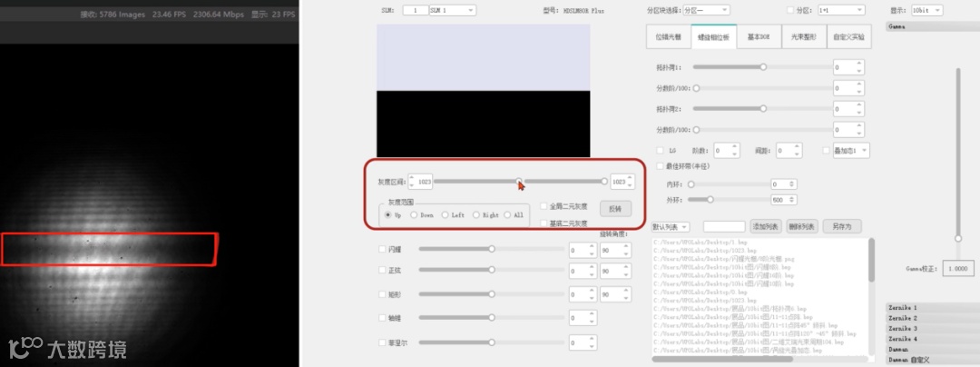Select the 拓扑荷6.bmp file entry
The width and height of the screenshot is (980, 367).
click(730, 309)
